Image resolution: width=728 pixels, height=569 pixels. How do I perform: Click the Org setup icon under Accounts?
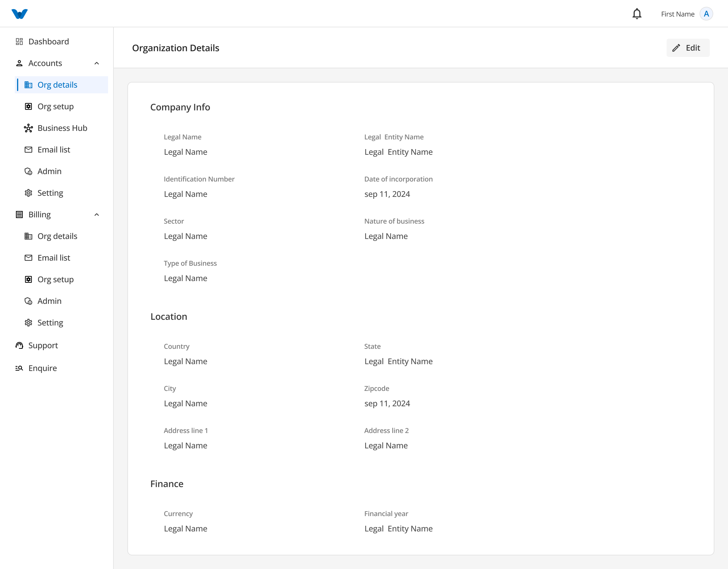click(x=28, y=106)
